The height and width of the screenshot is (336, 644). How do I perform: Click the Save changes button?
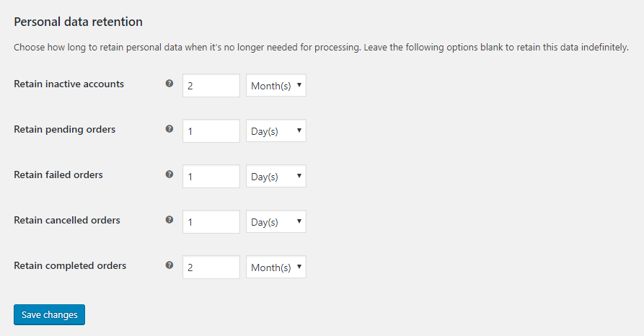(49, 314)
